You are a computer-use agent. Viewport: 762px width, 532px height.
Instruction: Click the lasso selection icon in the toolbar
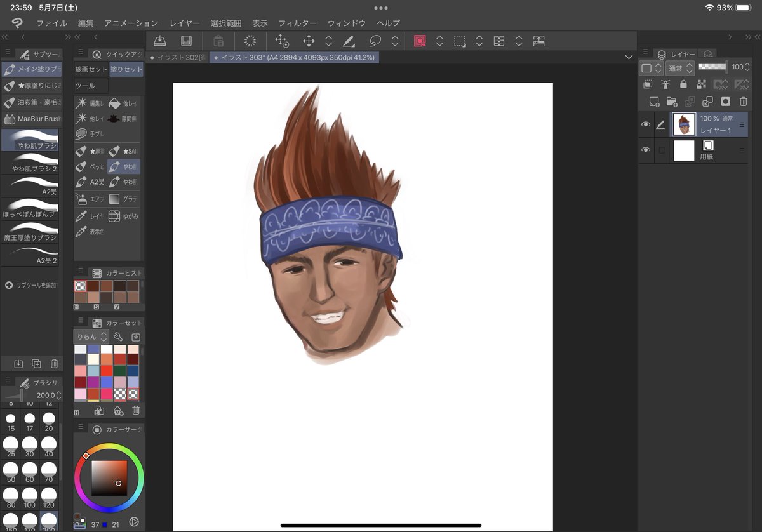[375, 41]
